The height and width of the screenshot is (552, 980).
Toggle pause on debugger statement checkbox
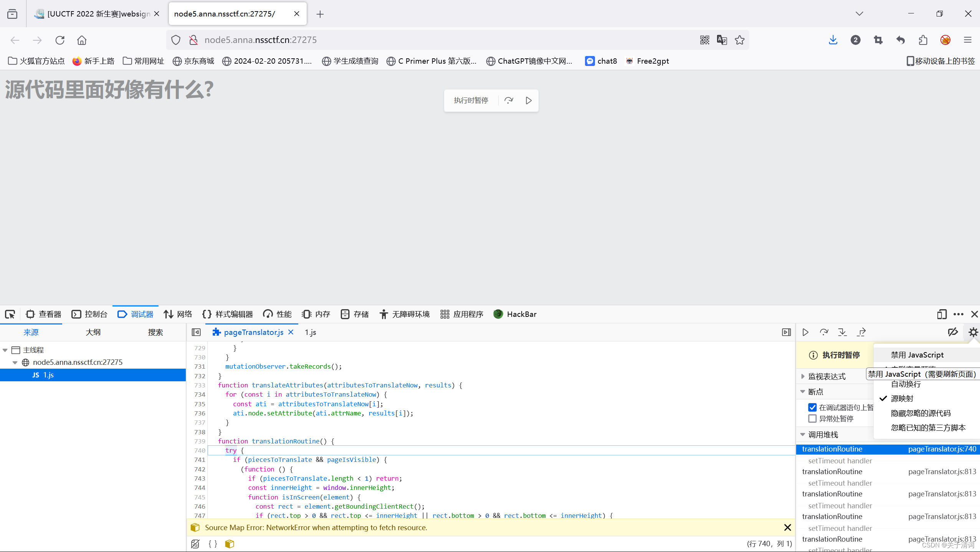click(x=812, y=407)
